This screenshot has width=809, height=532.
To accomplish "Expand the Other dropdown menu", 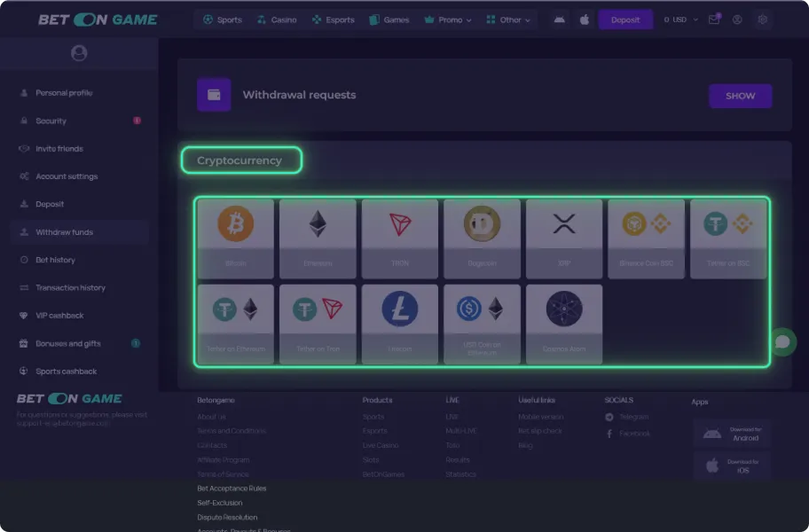I will (509, 20).
